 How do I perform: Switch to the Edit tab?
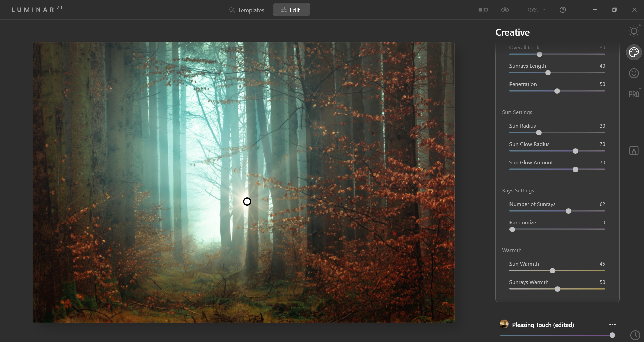coord(291,10)
